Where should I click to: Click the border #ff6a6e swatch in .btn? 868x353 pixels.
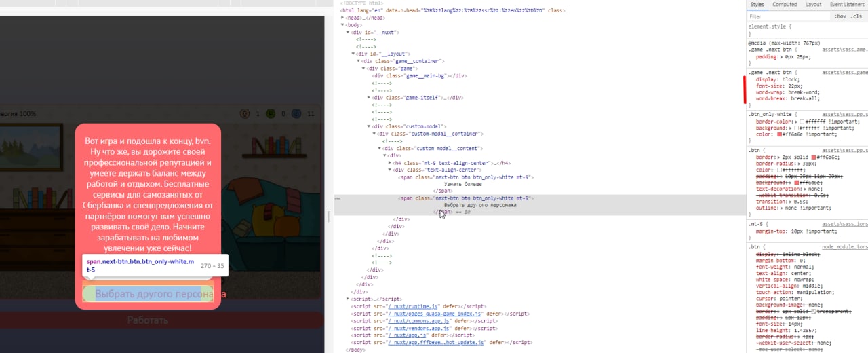pyautogui.click(x=814, y=157)
